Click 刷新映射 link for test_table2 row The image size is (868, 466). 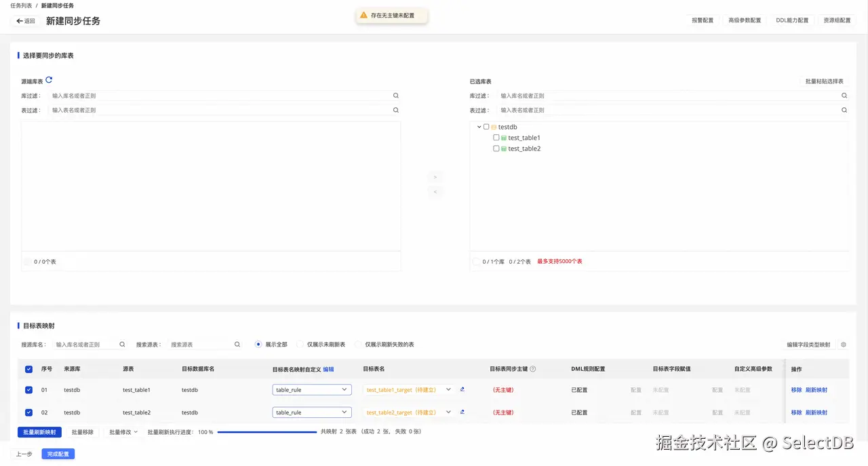pyautogui.click(x=816, y=412)
